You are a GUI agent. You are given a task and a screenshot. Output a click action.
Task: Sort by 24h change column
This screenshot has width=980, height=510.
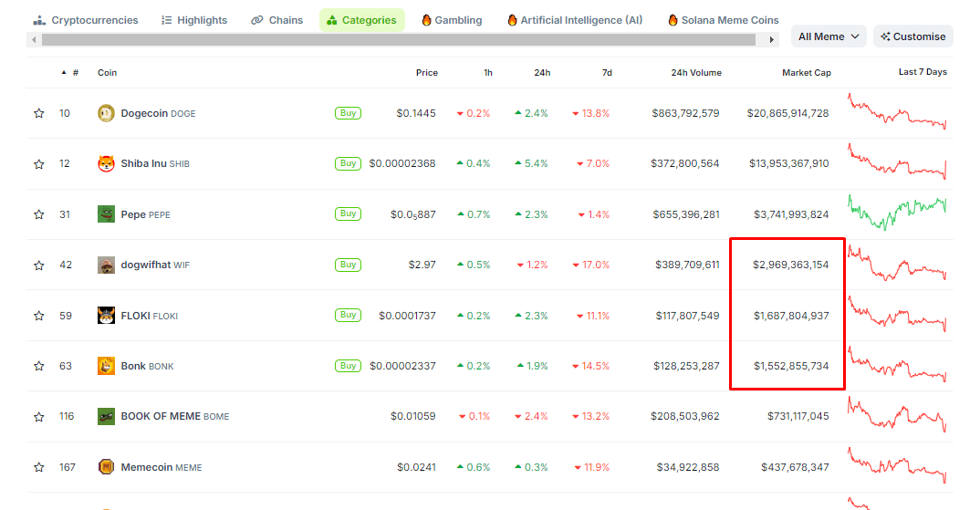point(542,72)
